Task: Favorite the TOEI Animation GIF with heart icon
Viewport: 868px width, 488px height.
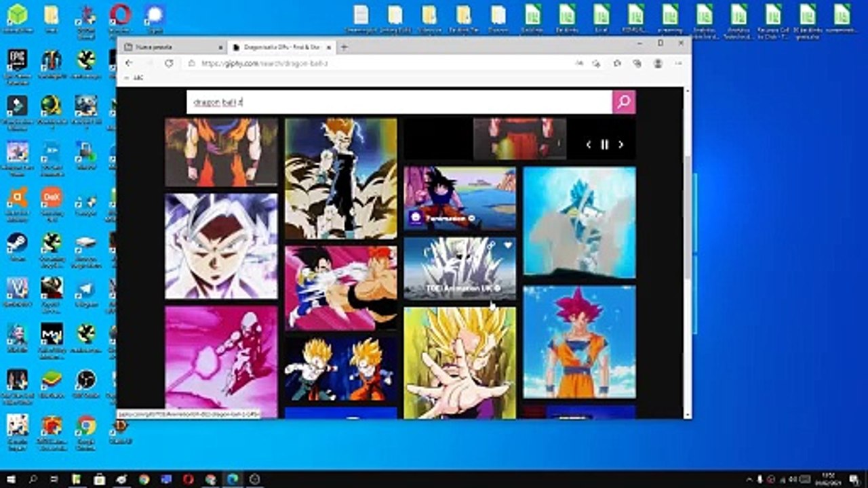Action: [507, 245]
